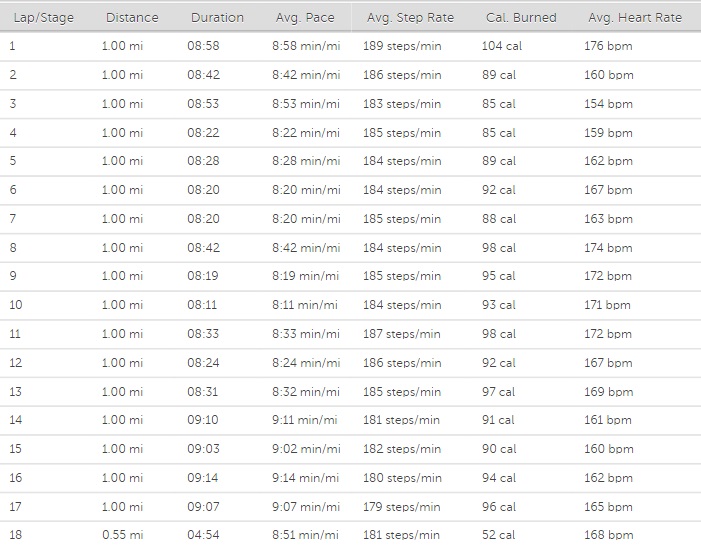701x549 pixels.
Task: Select lap number 14 in first column
Action: tap(15, 420)
